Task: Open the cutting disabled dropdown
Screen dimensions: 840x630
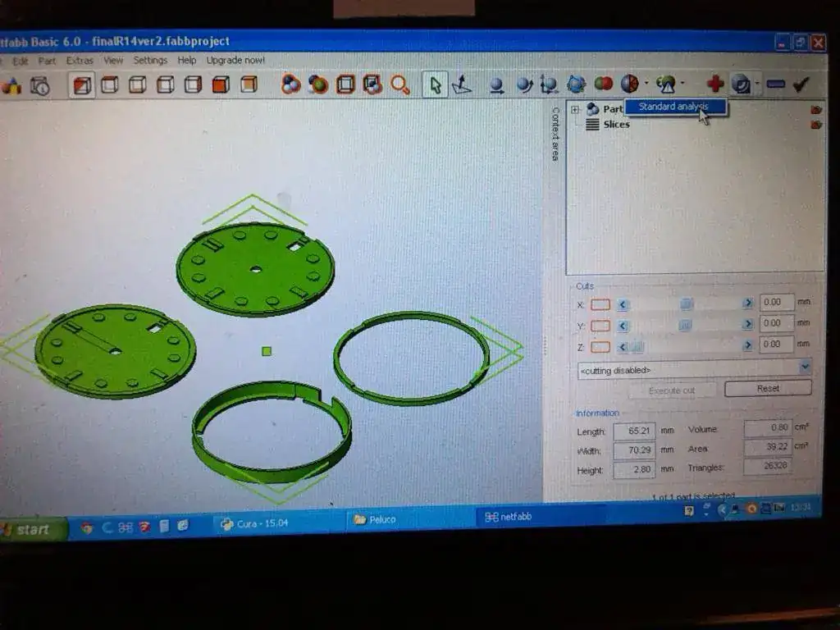Action: [x=805, y=367]
